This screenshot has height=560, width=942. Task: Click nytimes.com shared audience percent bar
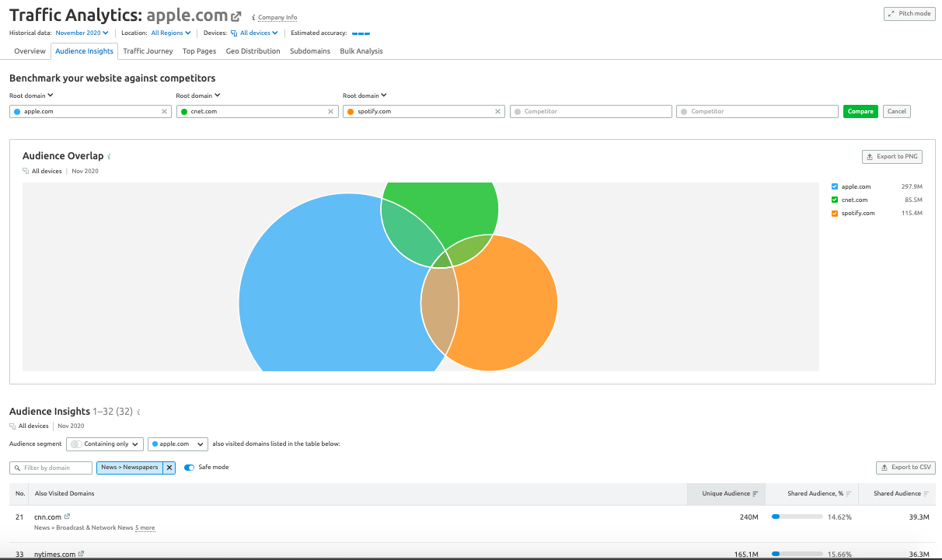tap(797, 554)
